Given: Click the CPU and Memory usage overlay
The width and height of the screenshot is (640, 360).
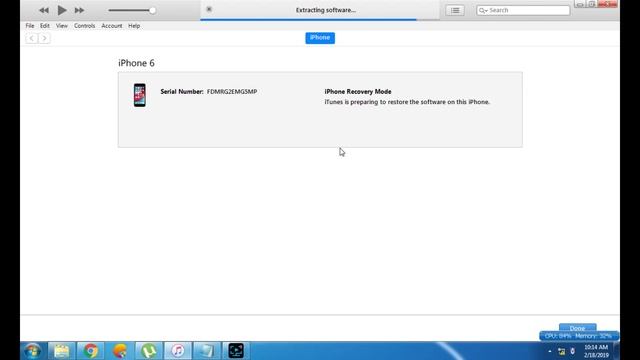Looking at the screenshot, I should point(579,336).
